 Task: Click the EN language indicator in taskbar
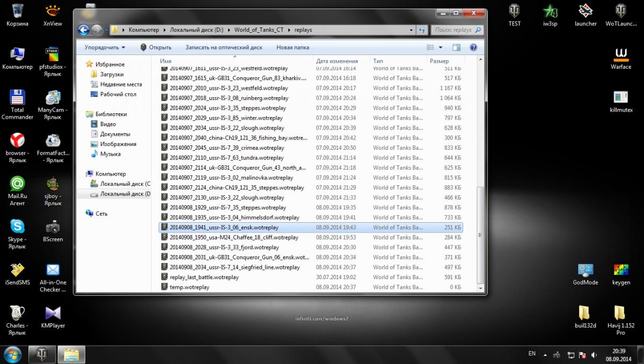[532, 354]
